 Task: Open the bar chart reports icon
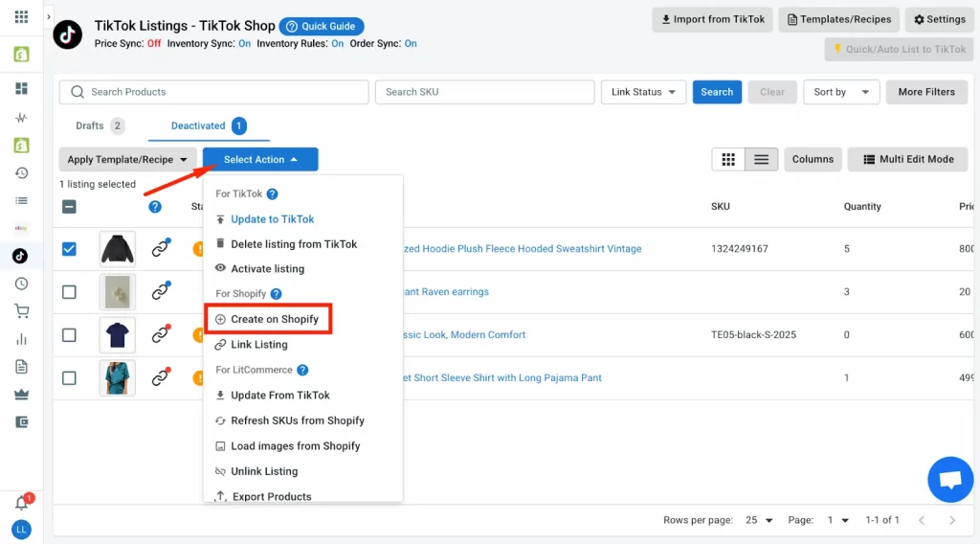pos(21,339)
